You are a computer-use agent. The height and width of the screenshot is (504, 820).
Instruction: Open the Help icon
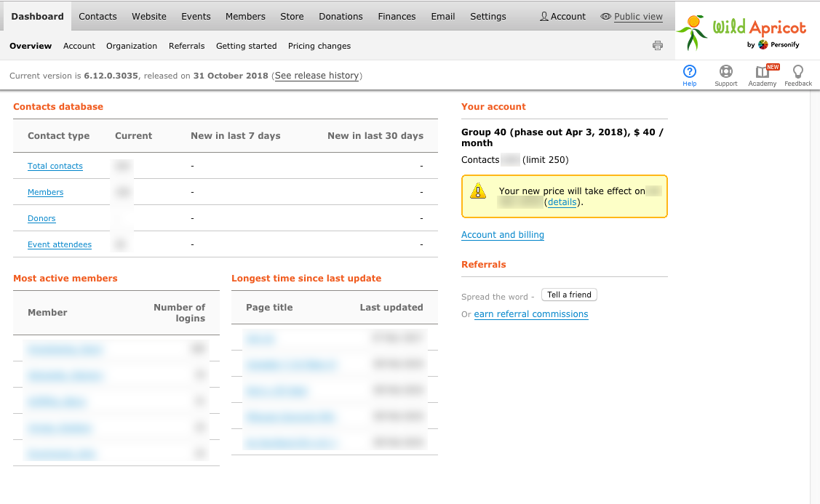click(x=689, y=71)
